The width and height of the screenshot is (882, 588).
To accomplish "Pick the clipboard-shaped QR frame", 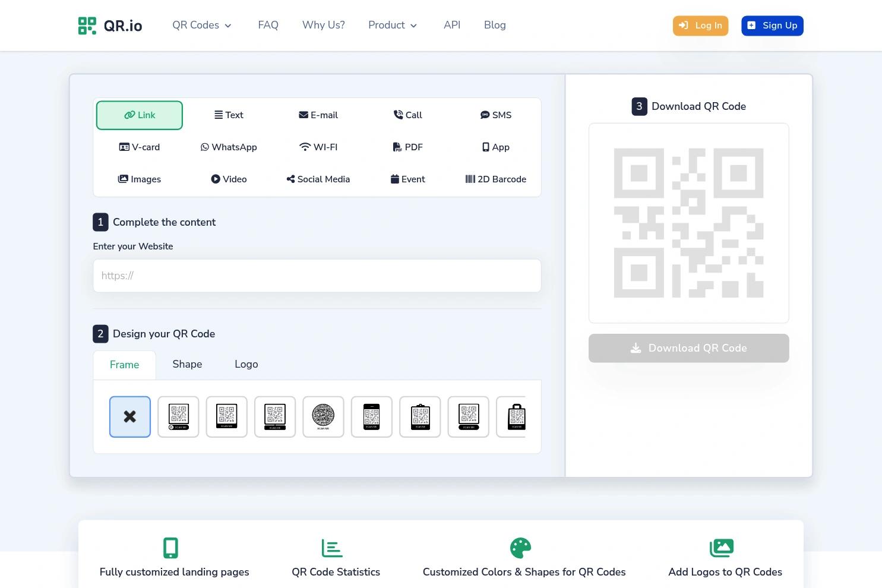I will [x=420, y=417].
